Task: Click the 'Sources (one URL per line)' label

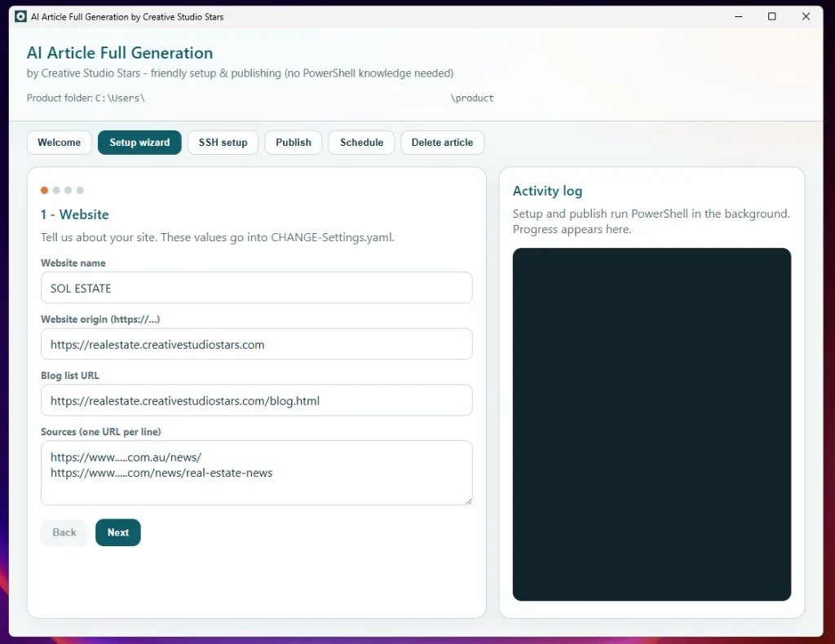Action: (x=100, y=431)
